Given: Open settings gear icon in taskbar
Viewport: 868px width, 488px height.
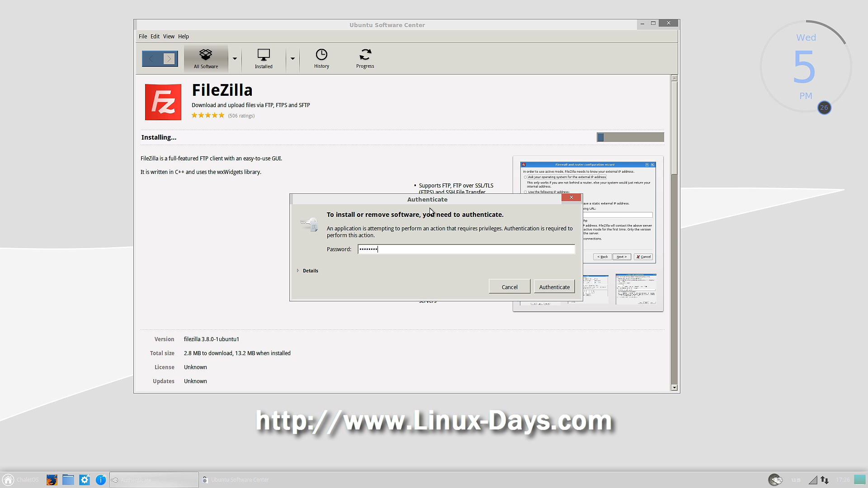Looking at the screenshot, I should 85,480.
